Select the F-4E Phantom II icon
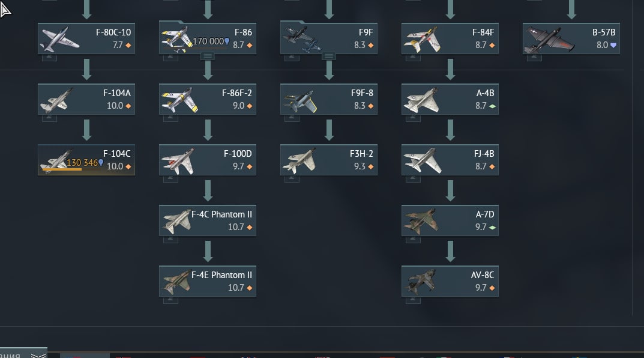This screenshot has height=358, width=644. pos(177,282)
